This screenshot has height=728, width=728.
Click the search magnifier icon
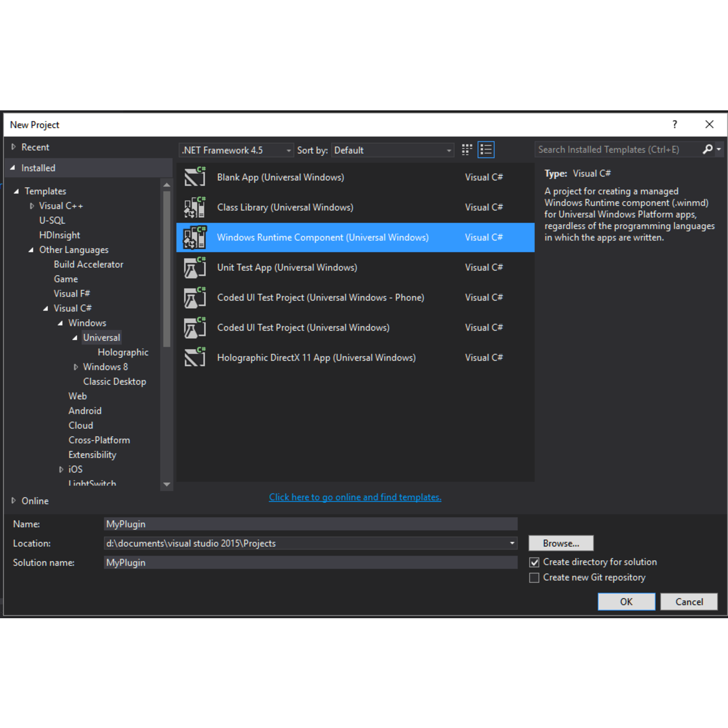click(707, 150)
